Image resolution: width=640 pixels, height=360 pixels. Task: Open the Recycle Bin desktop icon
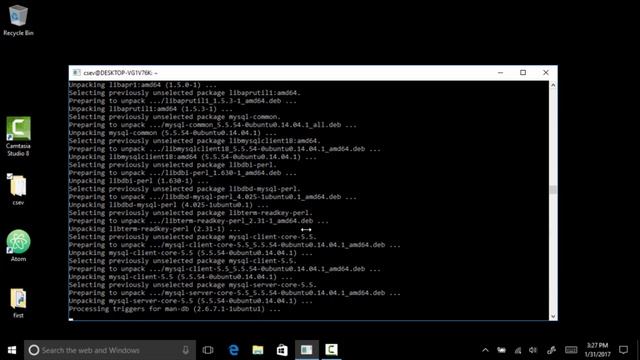coord(18,20)
